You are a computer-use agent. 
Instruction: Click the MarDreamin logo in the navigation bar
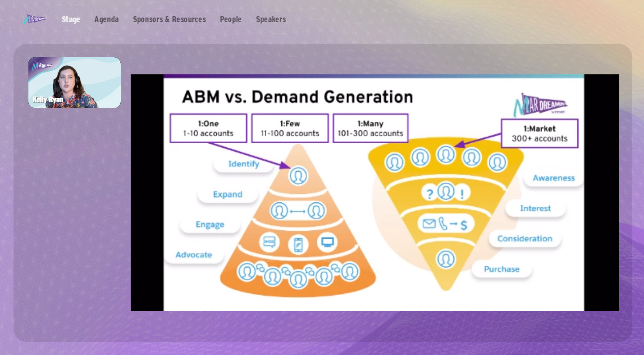pos(35,19)
